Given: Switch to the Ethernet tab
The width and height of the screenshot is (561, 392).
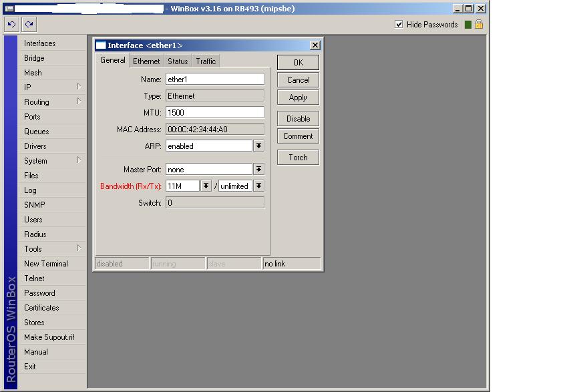Looking at the screenshot, I should click(146, 61).
